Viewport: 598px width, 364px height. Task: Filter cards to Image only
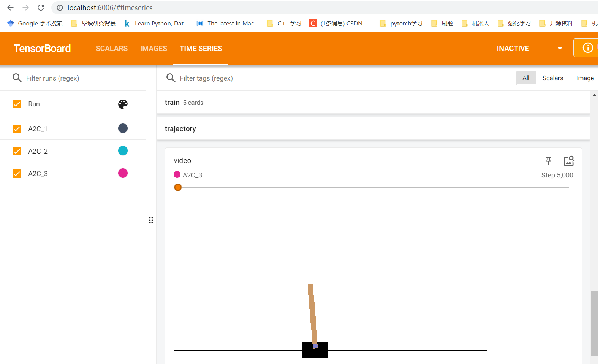[x=585, y=78]
